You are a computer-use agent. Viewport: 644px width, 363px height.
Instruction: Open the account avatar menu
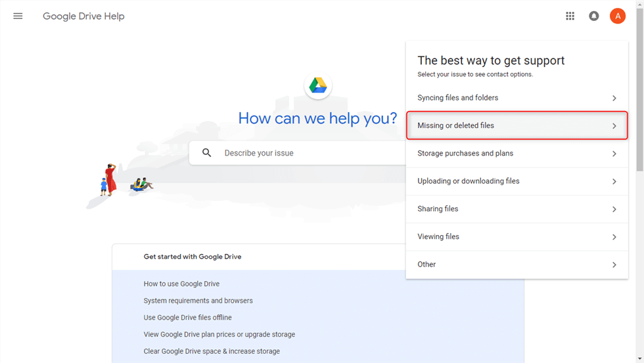[x=617, y=16]
